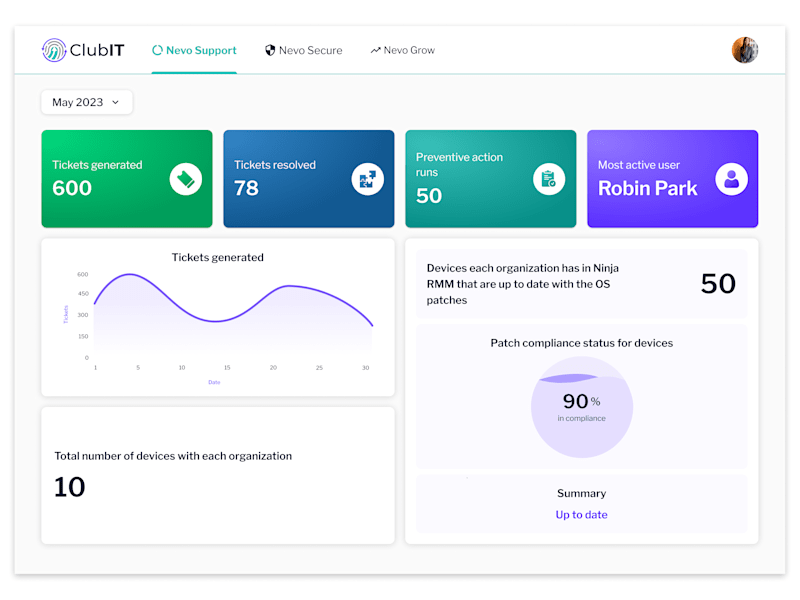Click the Tickets generated chart title
800x600 pixels.
[x=218, y=257]
